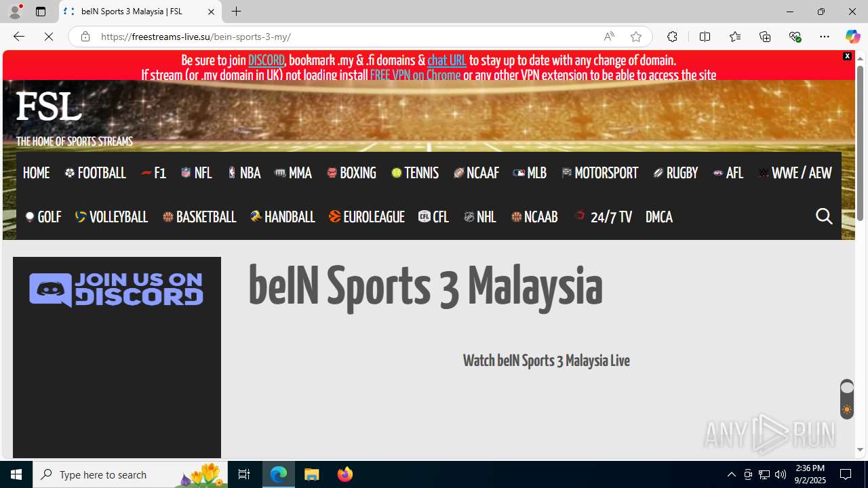Open the Copilot sidebar icon
This screenshot has width=868, height=488.
click(852, 37)
